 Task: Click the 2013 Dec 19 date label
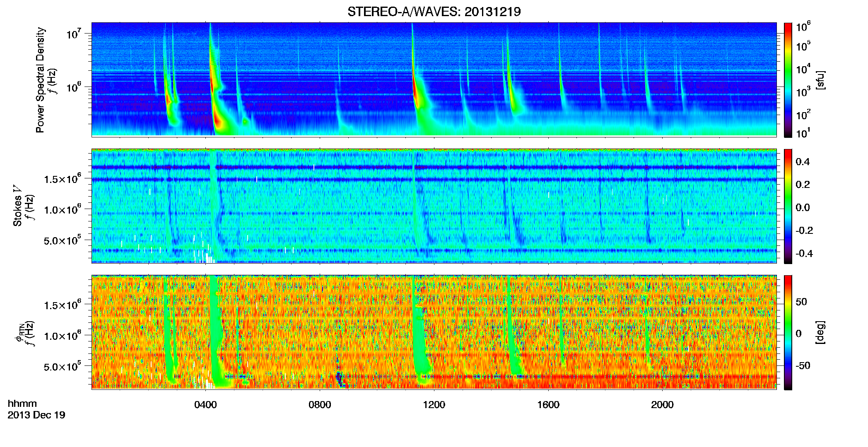point(36,415)
